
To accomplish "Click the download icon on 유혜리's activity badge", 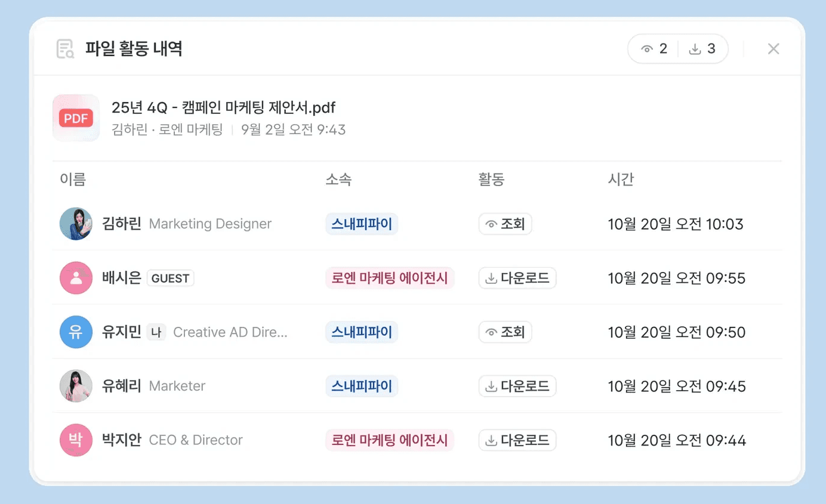I will tap(491, 386).
